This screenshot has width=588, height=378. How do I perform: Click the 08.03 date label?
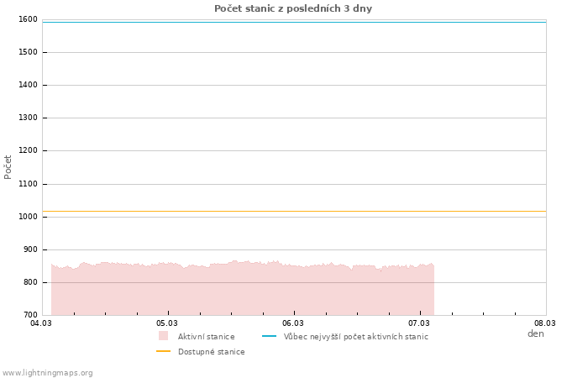point(545,323)
